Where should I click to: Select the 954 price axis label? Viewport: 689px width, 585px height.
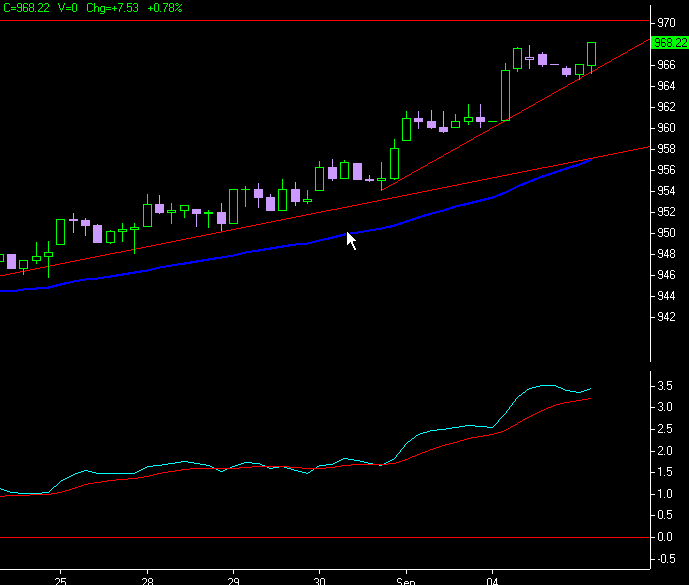tap(666, 191)
